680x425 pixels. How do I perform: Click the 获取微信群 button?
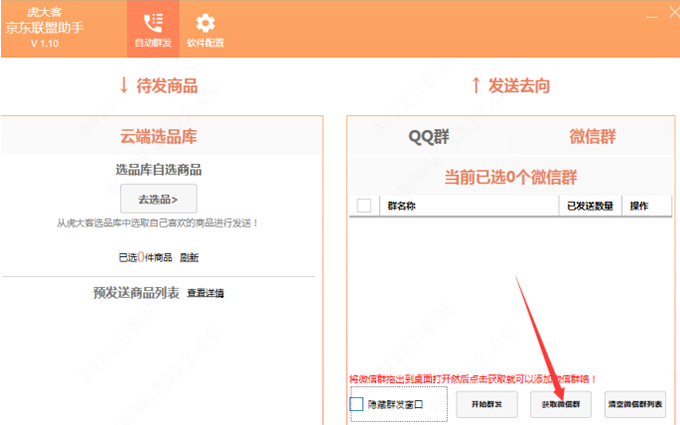tap(560, 404)
